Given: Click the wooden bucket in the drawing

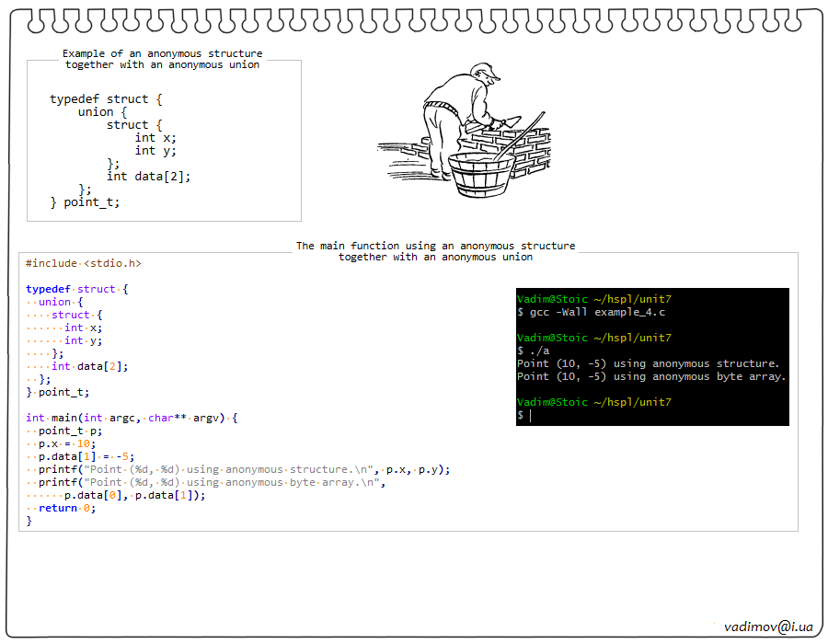Looking at the screenshot, I should click(x=479, y=175).
